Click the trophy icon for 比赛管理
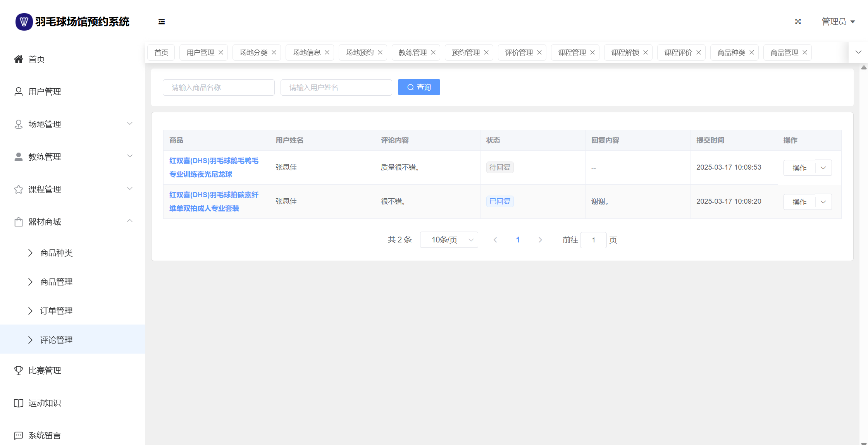This screenshot has width=868, height=445. (x=18, y=370)
